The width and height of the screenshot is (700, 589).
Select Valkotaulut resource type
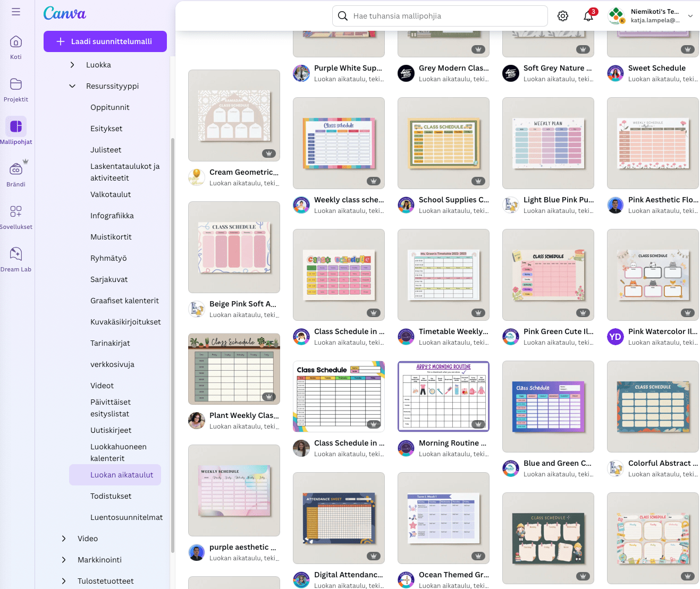[x=111, y=194]
